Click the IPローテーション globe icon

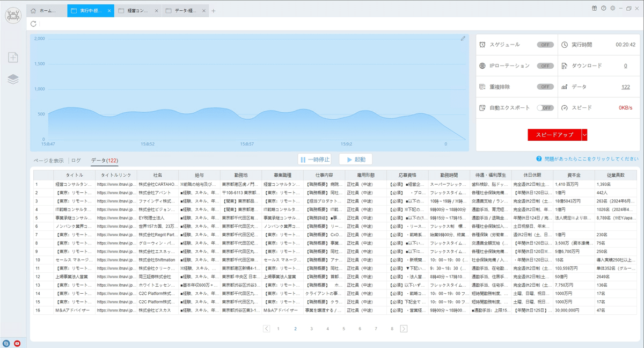tap(482, 66)
